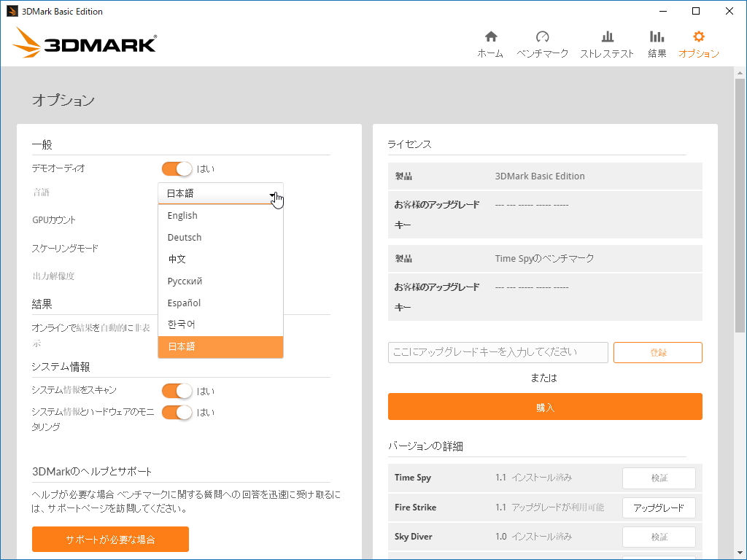Open サポートが必要な場合 support page
Screen dimensions: 747x560
coord(110,540)
